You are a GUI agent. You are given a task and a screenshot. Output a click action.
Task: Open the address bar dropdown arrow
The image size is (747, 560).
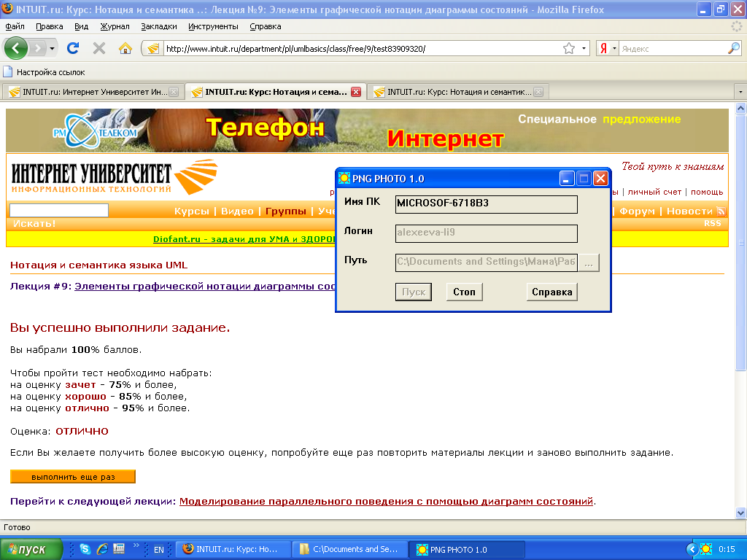tap(584, 49)
